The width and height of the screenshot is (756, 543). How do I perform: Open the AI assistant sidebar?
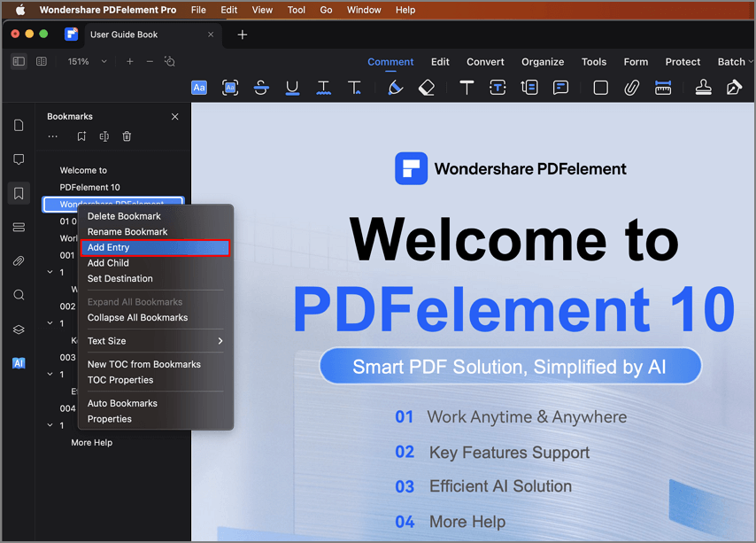point(19,363)
